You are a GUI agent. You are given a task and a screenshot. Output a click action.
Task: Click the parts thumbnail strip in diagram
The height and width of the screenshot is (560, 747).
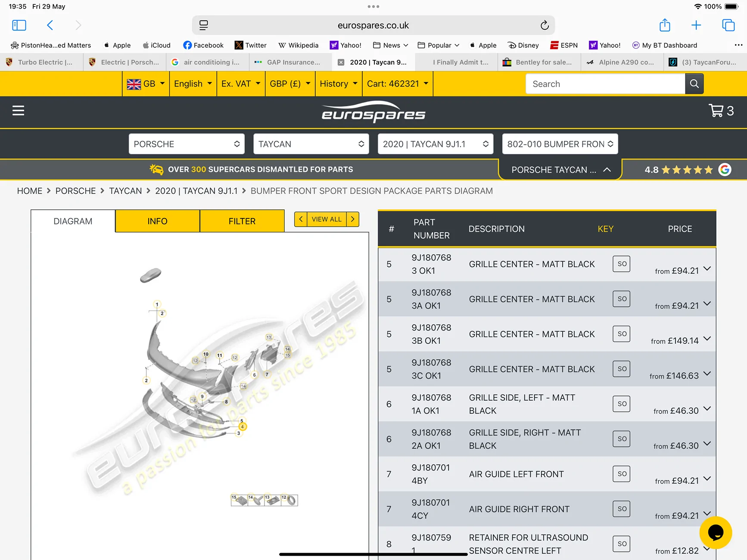pyautogui.click(x=265, y=500)
